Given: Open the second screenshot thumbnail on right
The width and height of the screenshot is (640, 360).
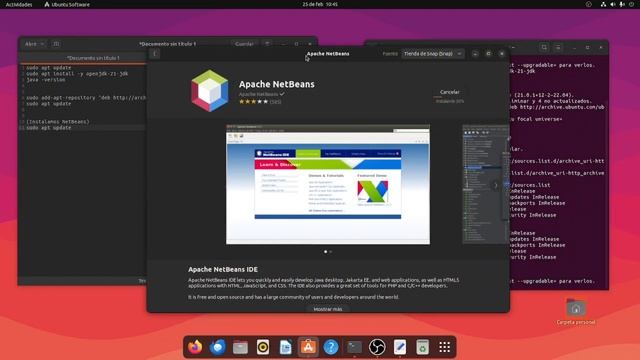Looking at the screenshot, I should (485, 184).
